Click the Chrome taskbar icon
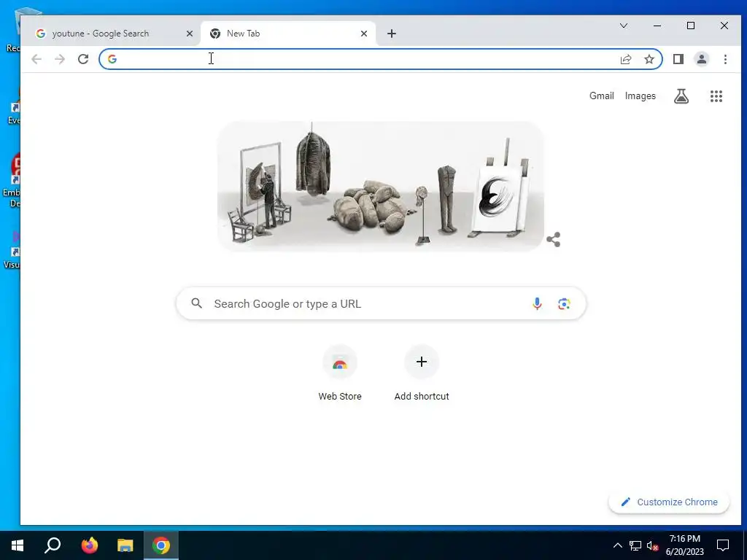This screenshot has height=560, width=747. click(x=161, y=545)
